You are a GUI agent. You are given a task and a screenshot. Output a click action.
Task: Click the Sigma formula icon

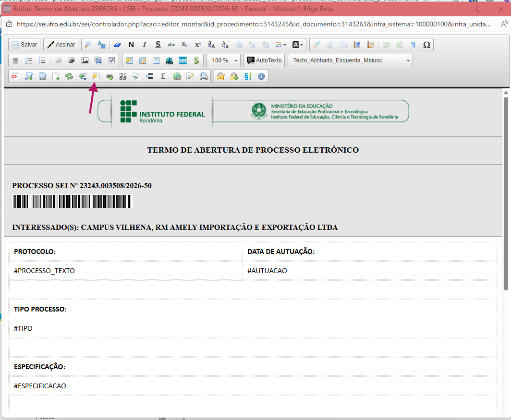[163, 76]
